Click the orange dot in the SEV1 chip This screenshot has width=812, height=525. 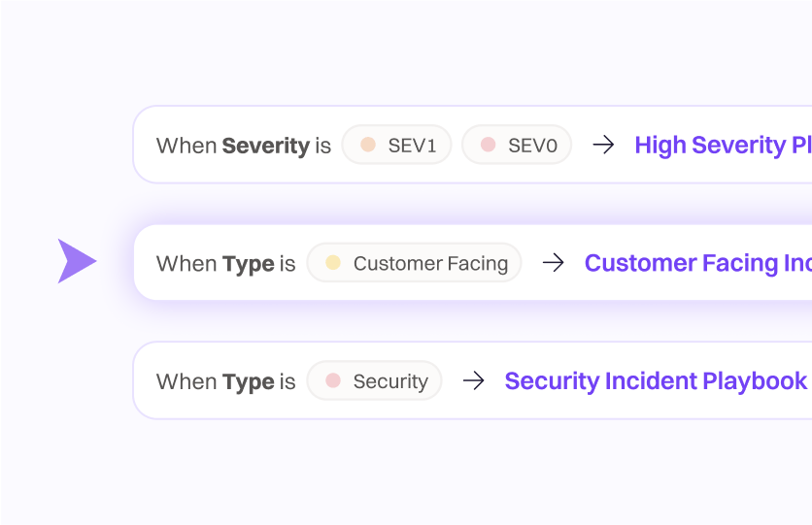[x=368, y=146]
